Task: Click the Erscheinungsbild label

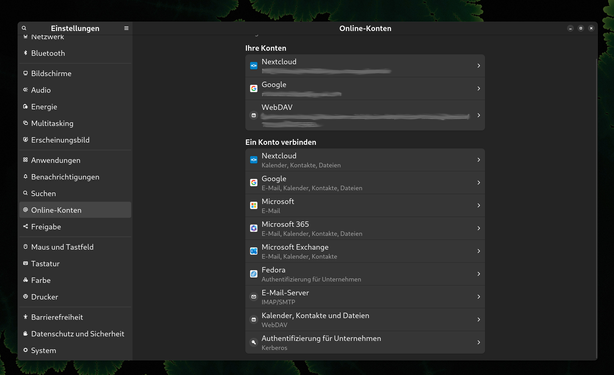Action: [x=60, y=140]
